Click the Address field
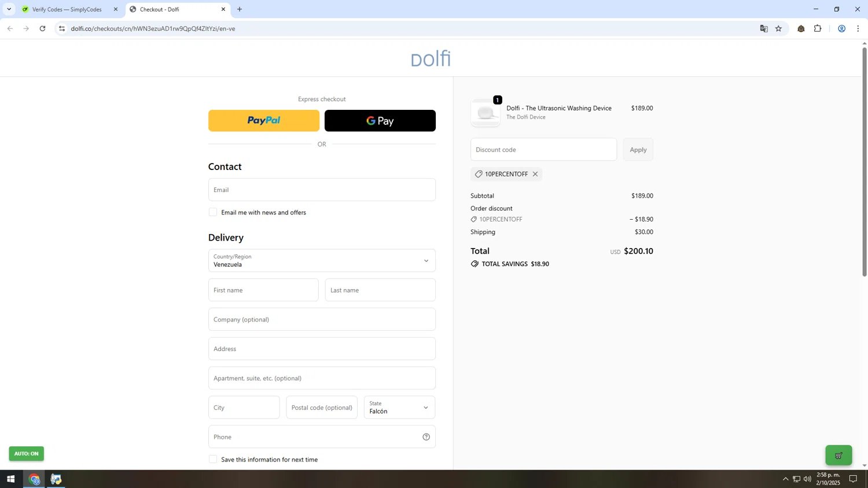Viewport: 868px width, 488px height. [322, 349]
